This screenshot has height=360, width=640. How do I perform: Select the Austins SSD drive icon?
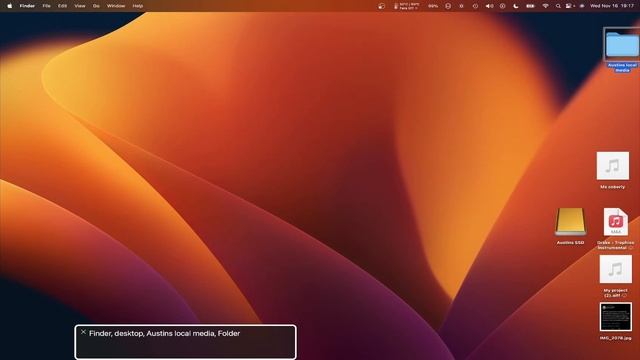click(x=570, y=222)
